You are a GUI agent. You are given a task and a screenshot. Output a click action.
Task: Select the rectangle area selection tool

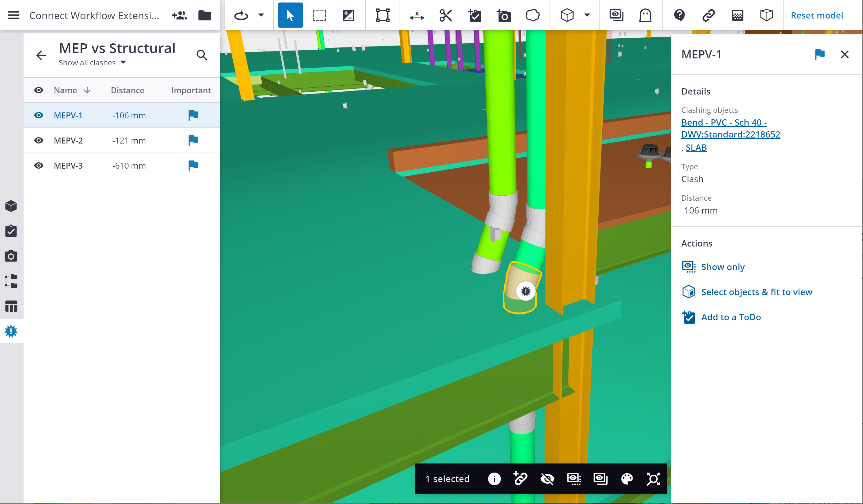click(319, 15)
